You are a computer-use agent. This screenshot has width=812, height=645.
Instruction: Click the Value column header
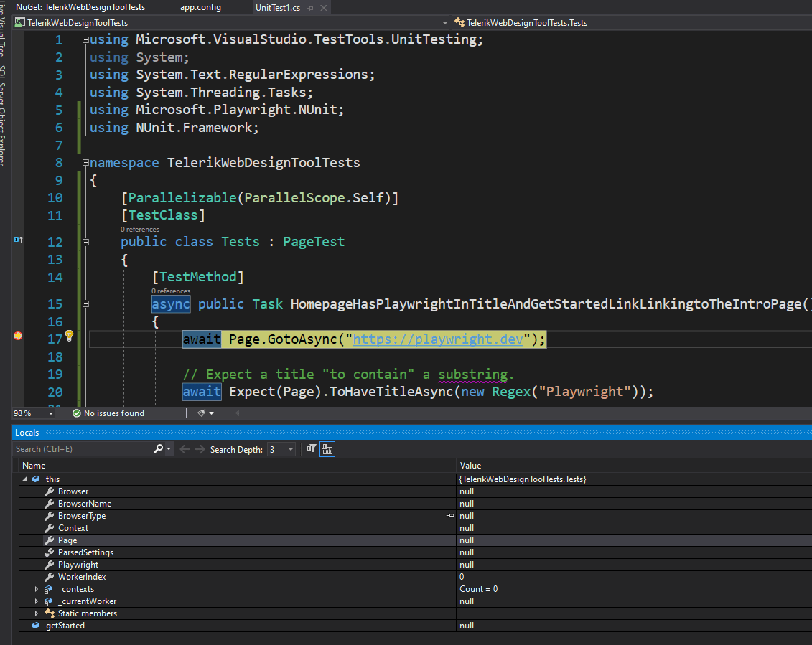click(470, 466)
